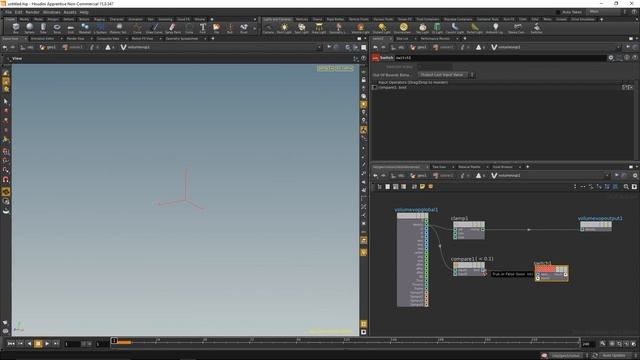Add an Area Light from the shelf
Screen dimensions: 640x360
[319, 28]
